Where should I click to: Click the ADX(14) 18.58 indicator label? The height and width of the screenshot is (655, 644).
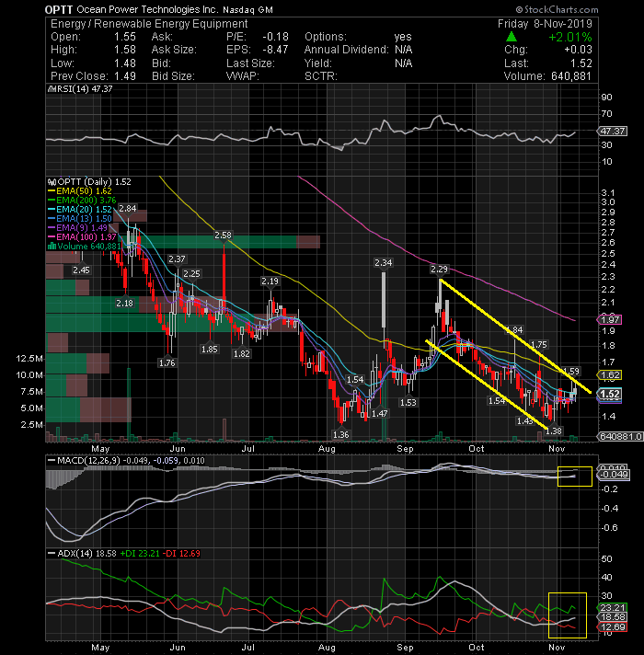click(x=86, y=554)
